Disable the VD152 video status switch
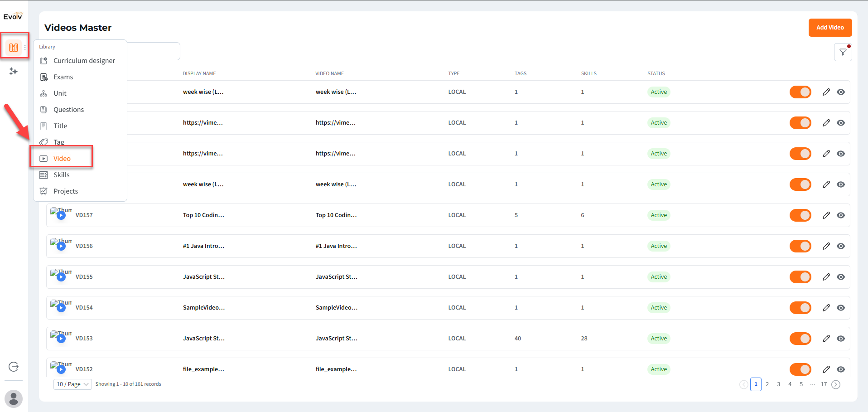Viewport: 868px width, 412px height. click(x=800, y=369)
